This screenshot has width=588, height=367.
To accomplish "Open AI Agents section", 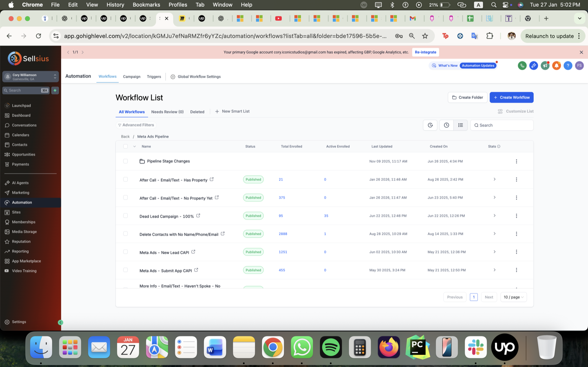I will pyautogui.click(x=20, y=183).
